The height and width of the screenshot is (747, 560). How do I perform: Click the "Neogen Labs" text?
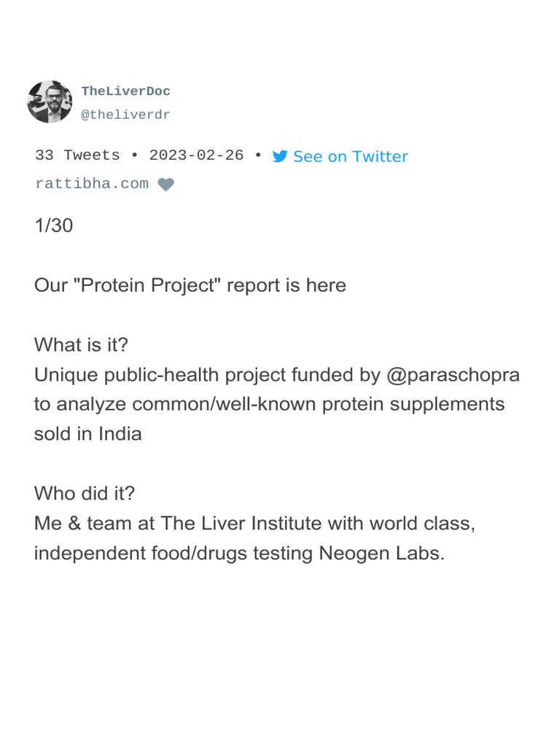point(381,554)
